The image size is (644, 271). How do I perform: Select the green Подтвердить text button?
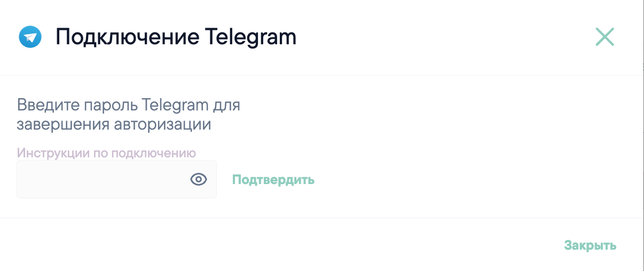273,180
